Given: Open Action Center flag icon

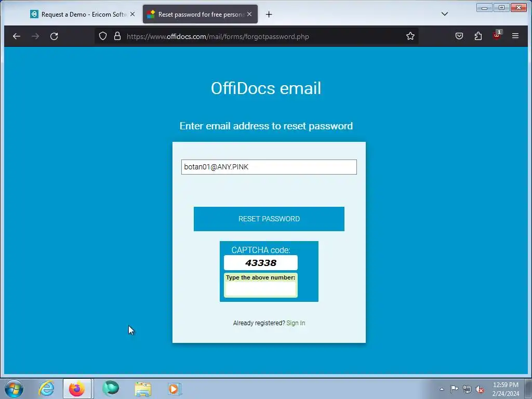Looking at the screenshot, I should pyautogui.click(x=454, y=389).
